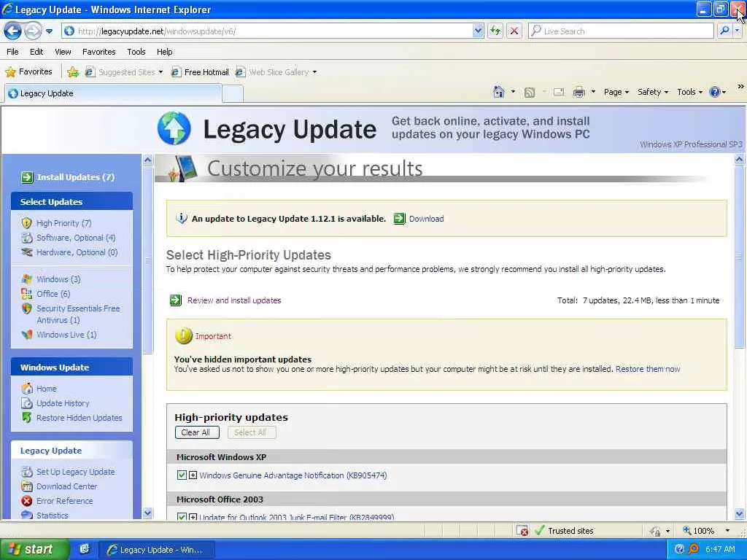Click the sidebar scroll down arrow
Viewport: 747px width, 560px height.
[147, 513]
